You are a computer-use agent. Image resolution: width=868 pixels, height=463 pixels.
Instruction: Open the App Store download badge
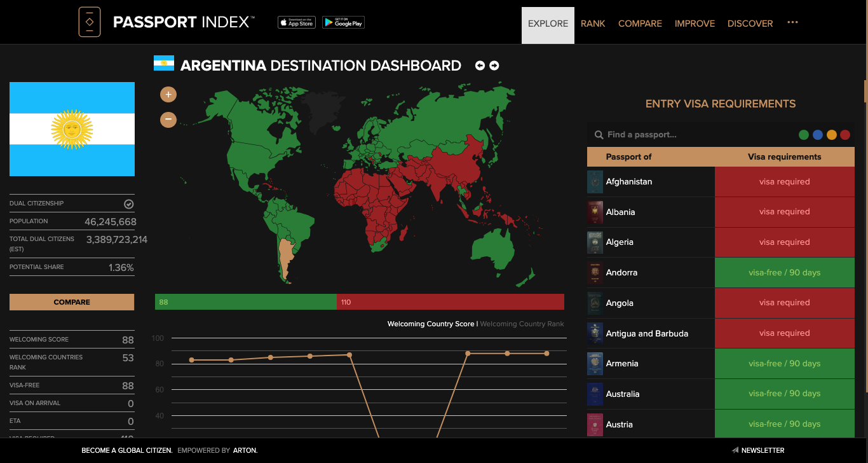297,22
